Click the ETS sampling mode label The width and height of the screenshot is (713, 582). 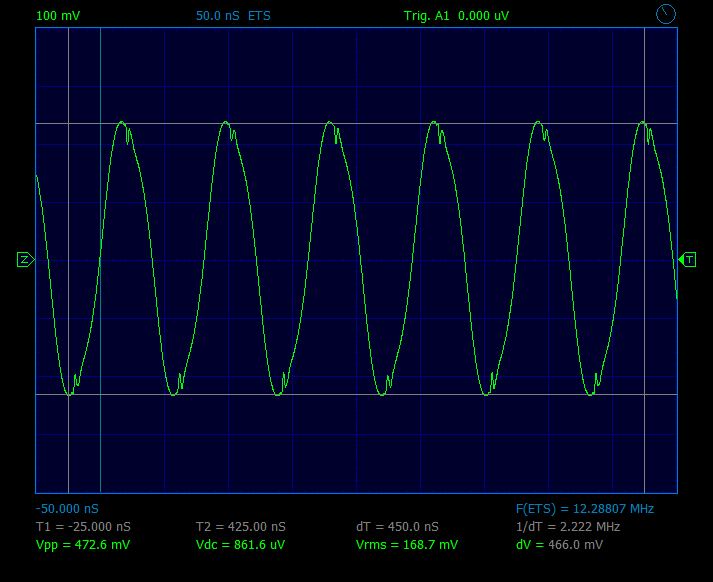[259, 16]
